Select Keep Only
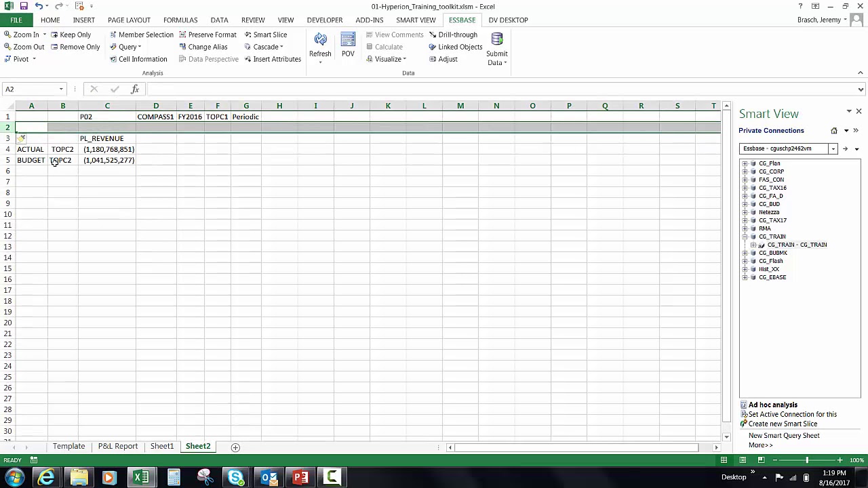The image size is (868, 488). tap(71, 35)
